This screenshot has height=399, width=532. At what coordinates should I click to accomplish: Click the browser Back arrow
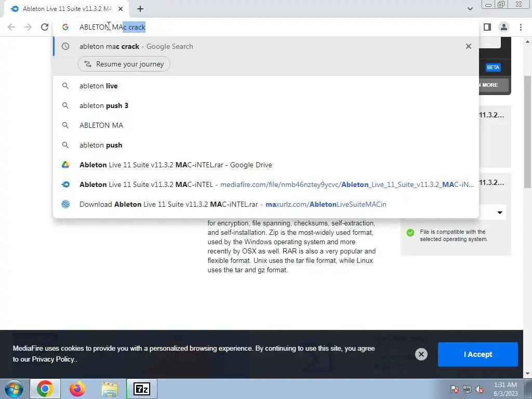pyautogui.click(x=11, y=27)
